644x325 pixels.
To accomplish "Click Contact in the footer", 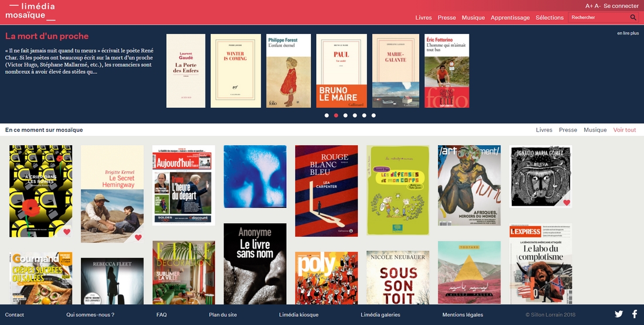I will [15, 314].
